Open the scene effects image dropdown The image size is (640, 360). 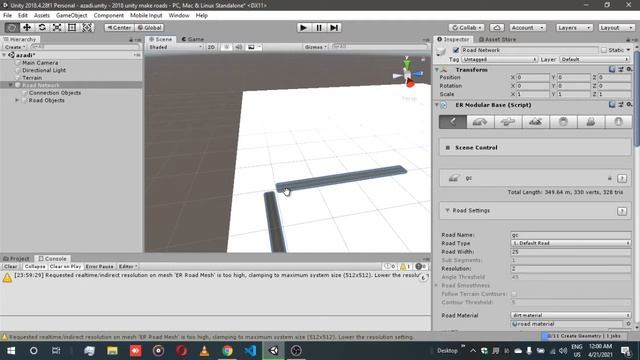254,47
